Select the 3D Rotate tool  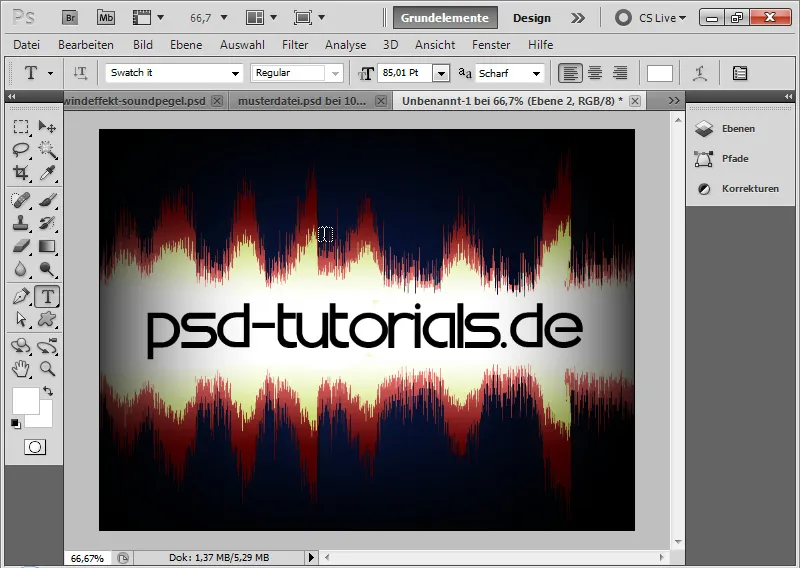pos(21,346)
